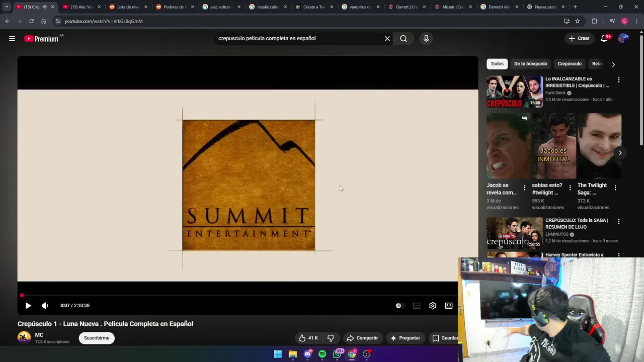644x362 pixels.
Task: Open Discord from taskbar
Action: (x=308, y=354)
